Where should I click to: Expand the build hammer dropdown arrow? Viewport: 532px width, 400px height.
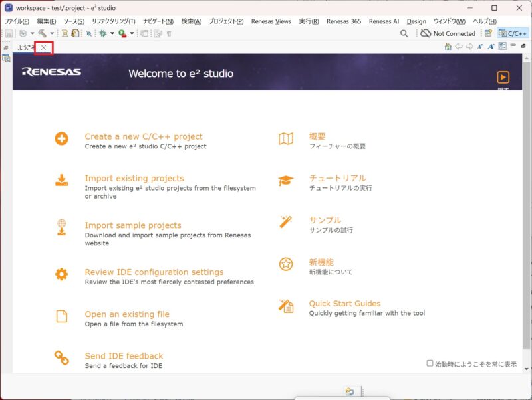52,33
